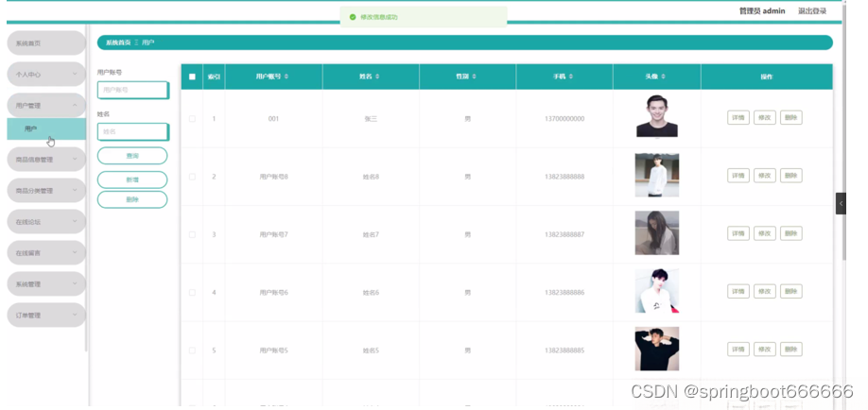Click the 姓名7 name cell
Viewport: 868px width, 410px height.
371,234
